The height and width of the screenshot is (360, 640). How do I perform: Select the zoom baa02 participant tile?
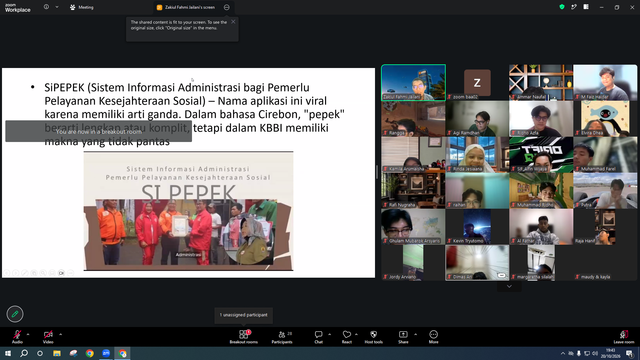tap(477, 82)
